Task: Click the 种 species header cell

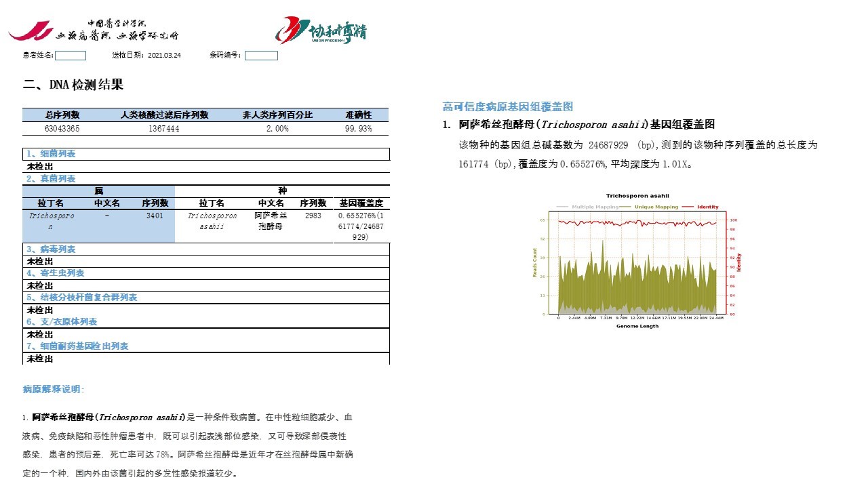Action: [x=282, y=191]
